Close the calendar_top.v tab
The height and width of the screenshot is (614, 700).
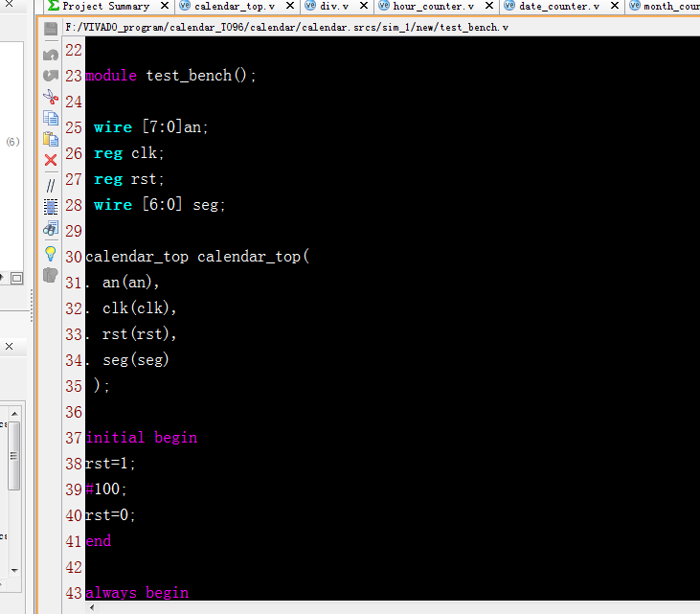290,6
